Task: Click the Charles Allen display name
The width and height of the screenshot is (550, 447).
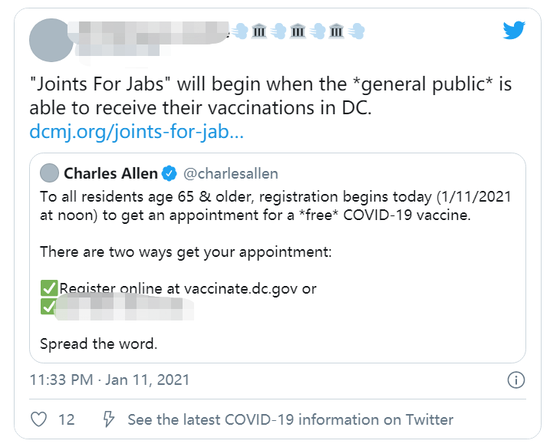Action: point(110,173)
